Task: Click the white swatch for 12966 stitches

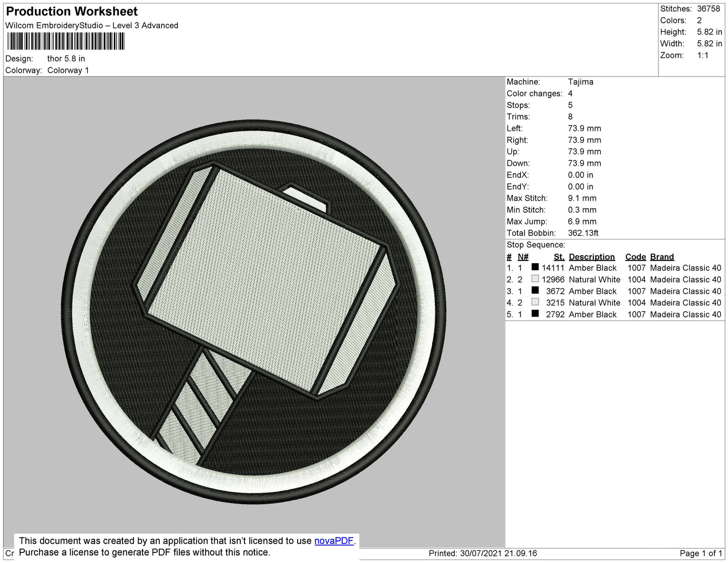Action: [x=535, y=279]
